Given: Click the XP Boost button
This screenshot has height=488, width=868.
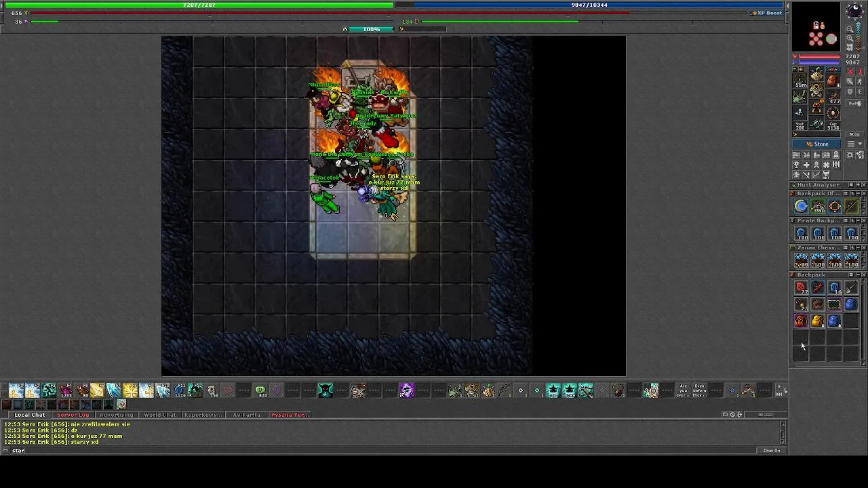Looking at the screenshot, I should [767, 13].
